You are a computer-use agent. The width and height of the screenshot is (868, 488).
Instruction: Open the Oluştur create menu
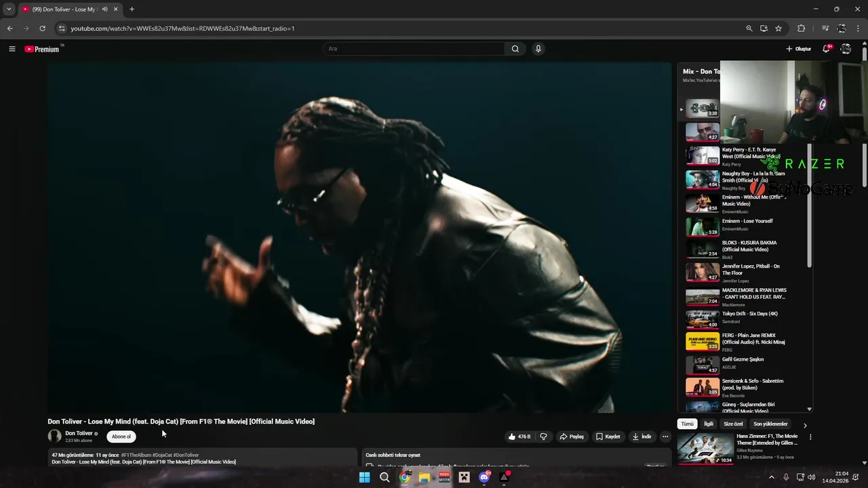pyautogui.click(x=798, y=49)
